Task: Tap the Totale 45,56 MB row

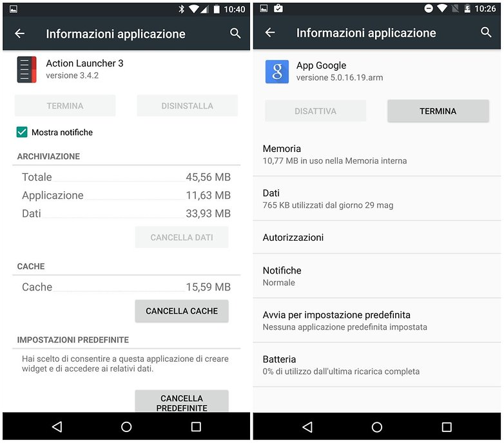Action: (126, 177)
